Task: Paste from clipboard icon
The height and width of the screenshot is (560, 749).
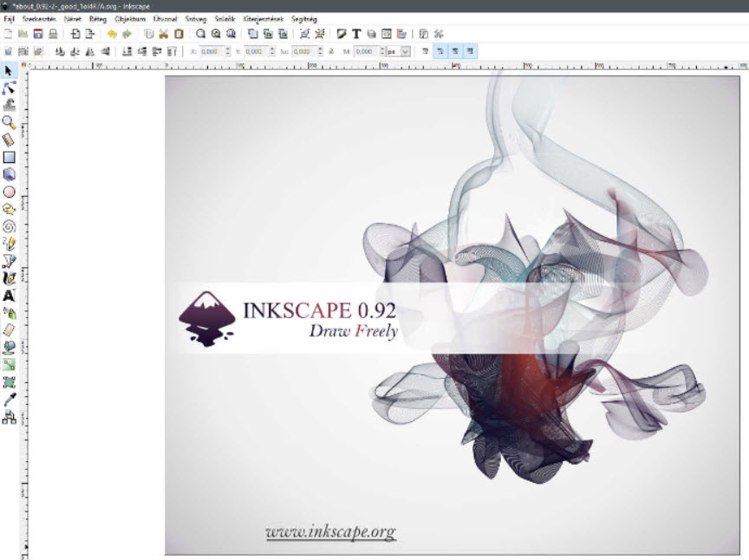Action: pyautogui.click(x=179, y=34)
